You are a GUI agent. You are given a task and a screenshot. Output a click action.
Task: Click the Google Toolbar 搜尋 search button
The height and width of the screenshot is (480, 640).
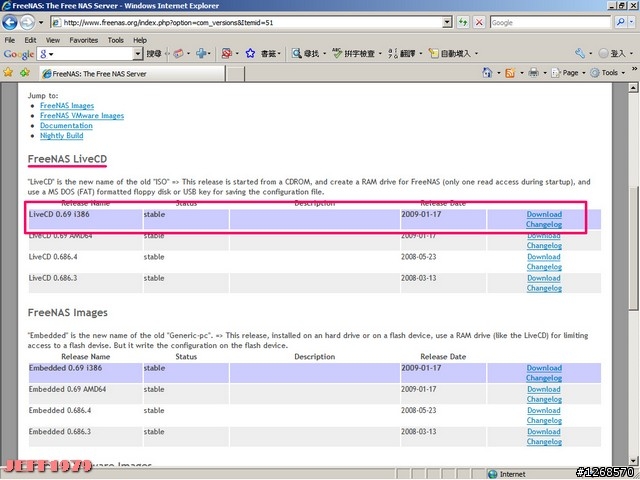[153, 53]
